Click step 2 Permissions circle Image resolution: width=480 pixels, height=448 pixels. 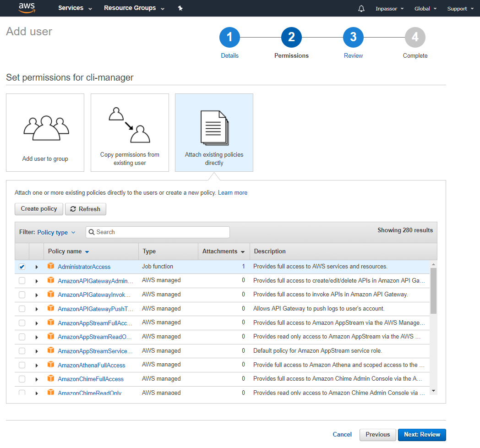pyautogui.click(x=291, y=38)
